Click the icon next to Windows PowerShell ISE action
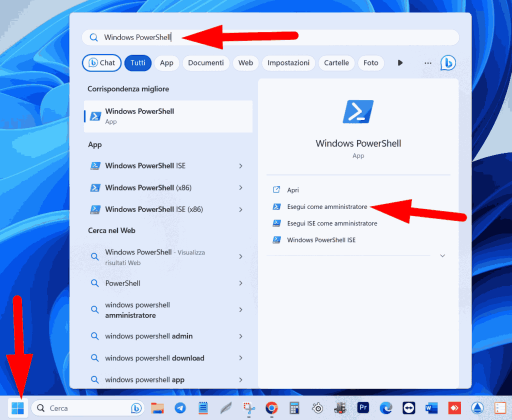This screenshot has height=420, width=512. tap(276, 240)
